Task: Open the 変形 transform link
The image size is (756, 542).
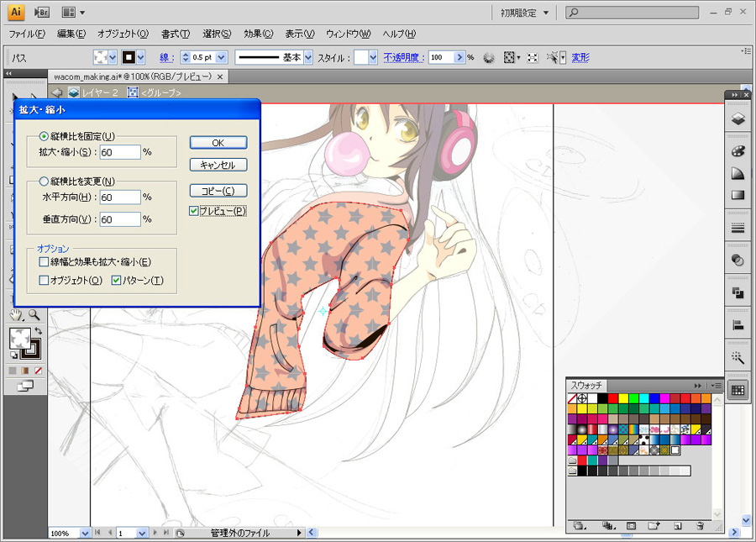Action: [x=580, y=58]
